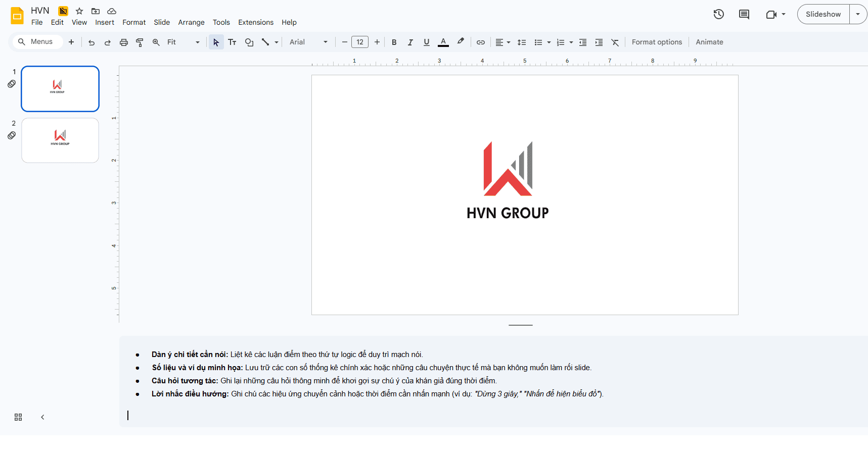Decrease font size minus button
The image size is (868, 455).
click(345, 42)
